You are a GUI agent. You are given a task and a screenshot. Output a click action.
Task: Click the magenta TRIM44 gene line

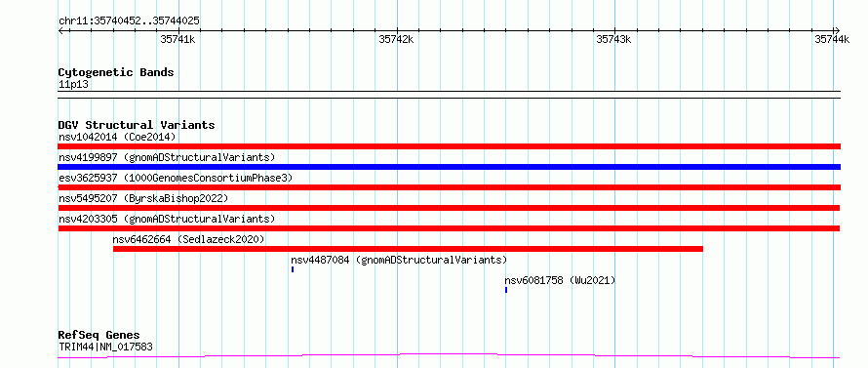click(449, 355)
